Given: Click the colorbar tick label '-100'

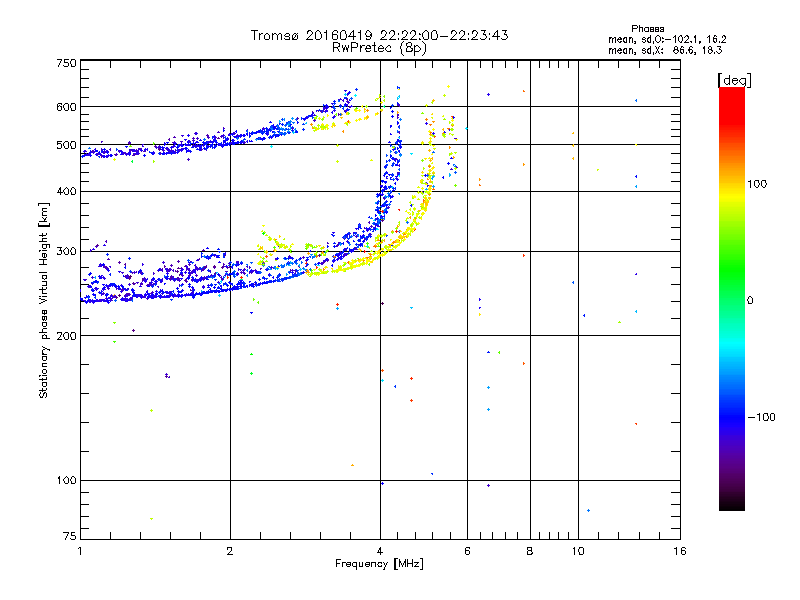Looking at the screenshot, I should click(x=762, y=417).
